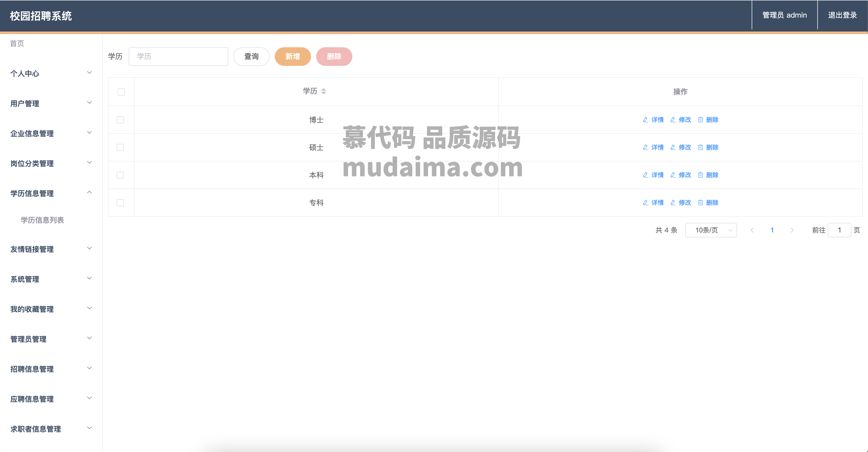Click the 学历 search input field
This screenshot has height=452, width=868.
[179, 57]
